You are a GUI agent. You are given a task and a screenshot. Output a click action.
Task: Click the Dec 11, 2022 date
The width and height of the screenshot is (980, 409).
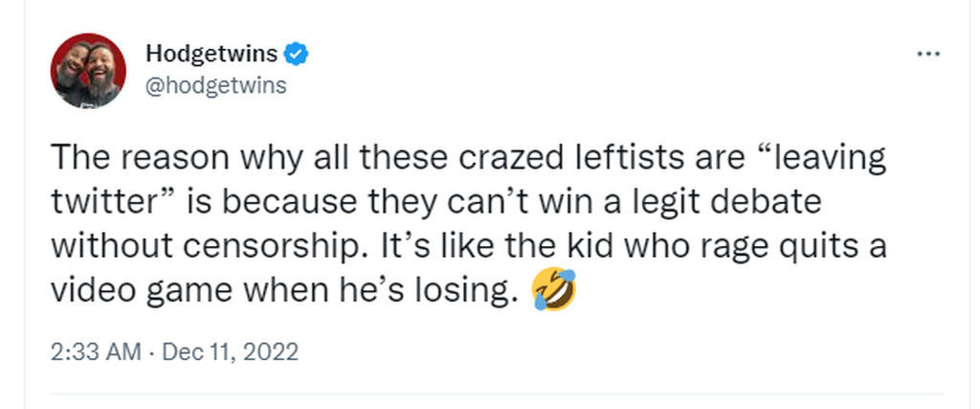pyautogui.click(x=231, y=352)
